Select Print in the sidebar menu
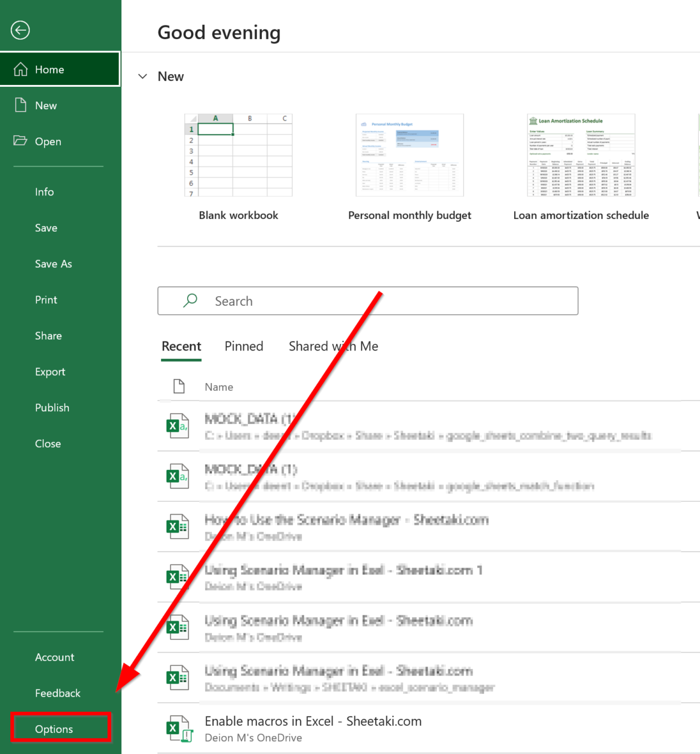 coord(46,300)
